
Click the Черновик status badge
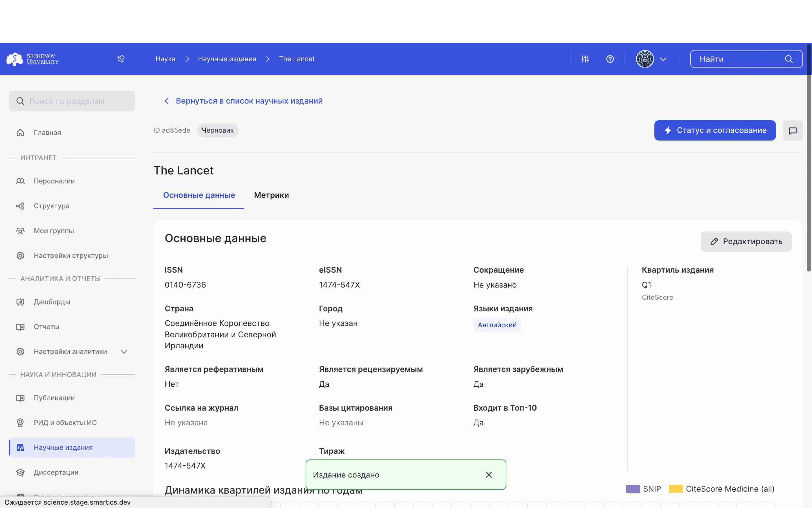coord(218,130)
